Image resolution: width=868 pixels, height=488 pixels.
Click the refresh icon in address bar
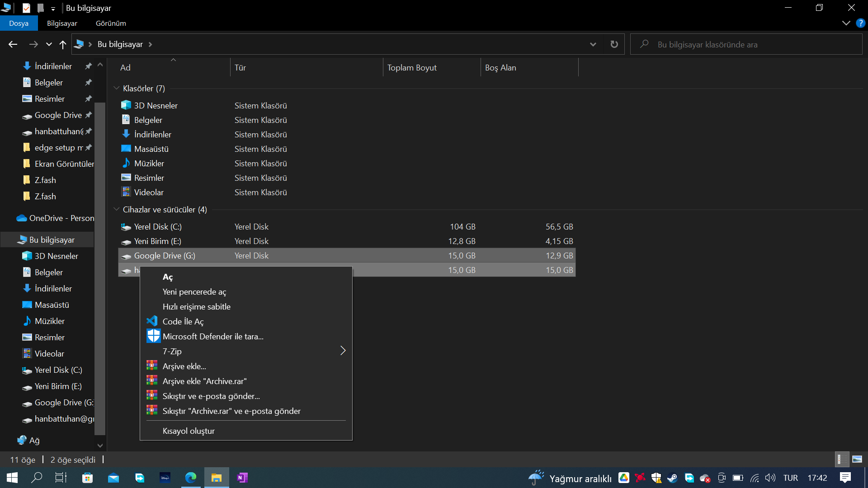click(614, 44)
